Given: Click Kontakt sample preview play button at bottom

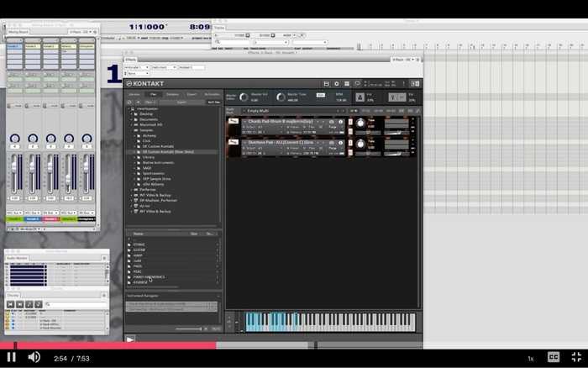Looking at the screenshot, I should 130,339.
